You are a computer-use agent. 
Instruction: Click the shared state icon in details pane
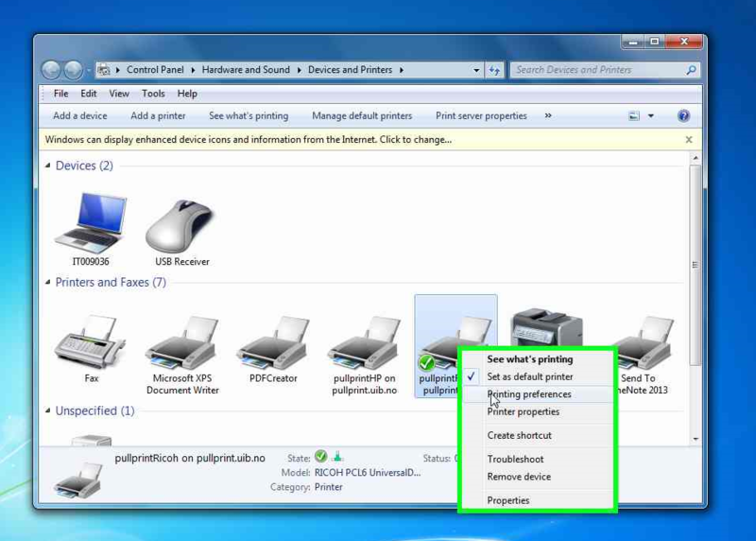(337, 456)
